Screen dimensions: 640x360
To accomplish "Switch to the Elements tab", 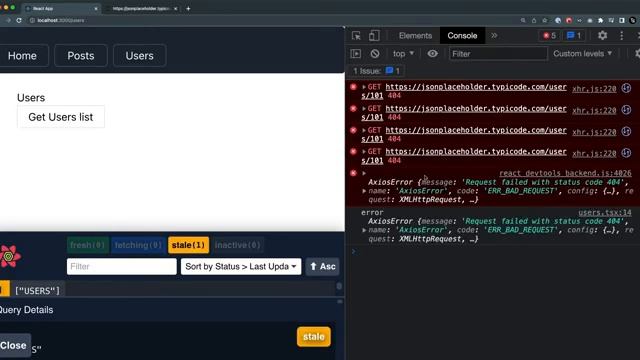I will pos(415,36).
